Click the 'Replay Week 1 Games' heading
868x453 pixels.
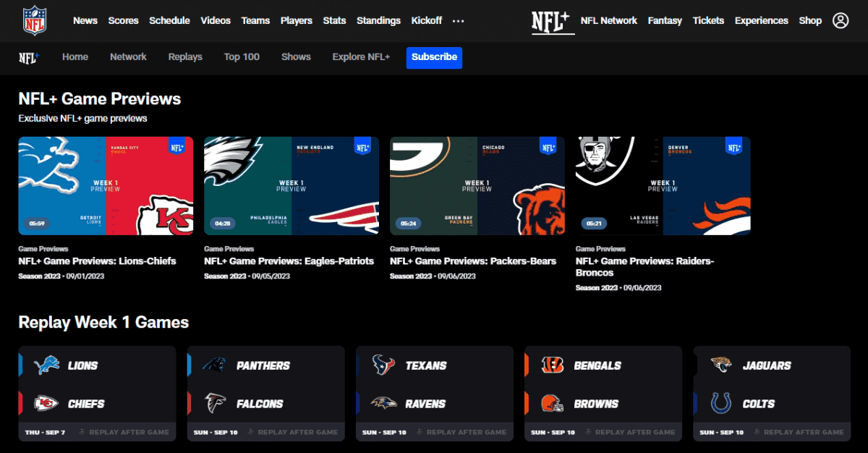[x=103, y=322]
